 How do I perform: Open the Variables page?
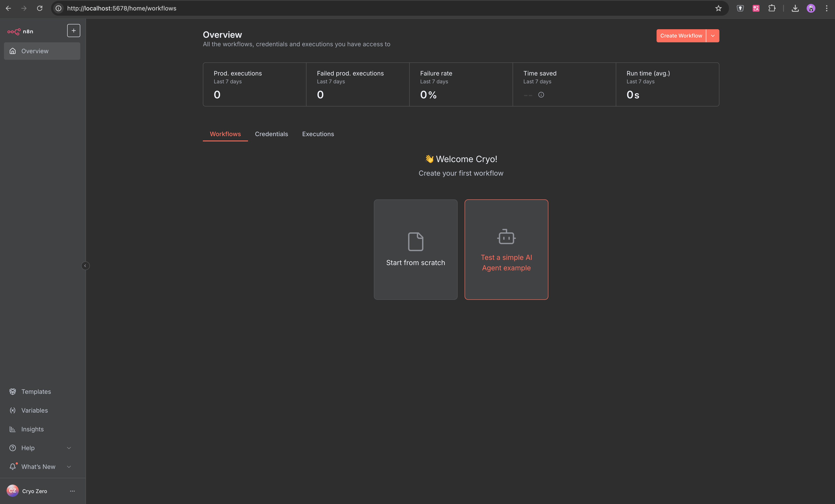click(34, 410)
